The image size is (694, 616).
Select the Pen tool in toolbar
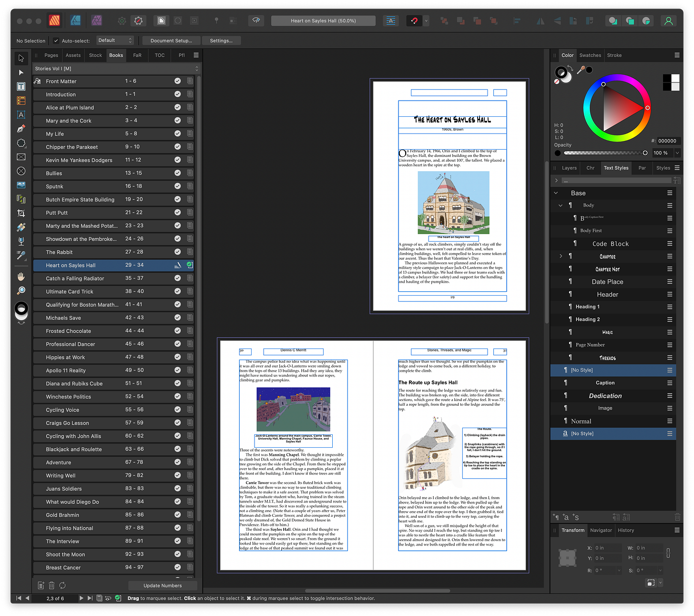(21, 129)
